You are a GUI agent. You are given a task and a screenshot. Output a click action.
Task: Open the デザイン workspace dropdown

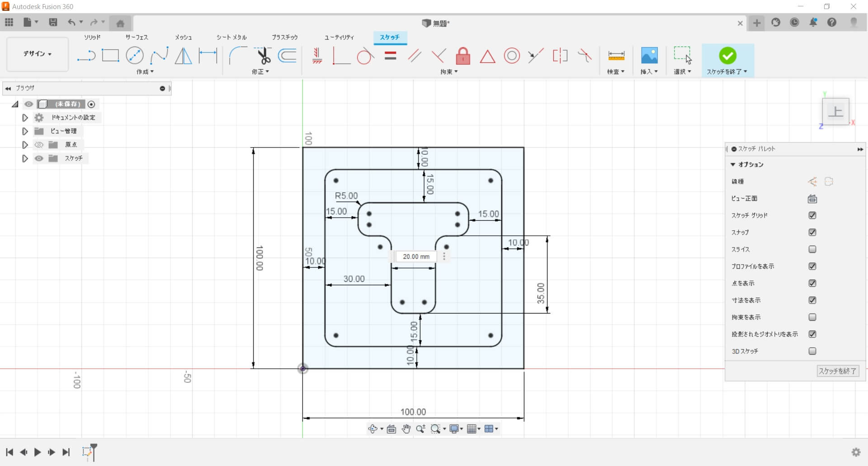[x=38, y=54]
